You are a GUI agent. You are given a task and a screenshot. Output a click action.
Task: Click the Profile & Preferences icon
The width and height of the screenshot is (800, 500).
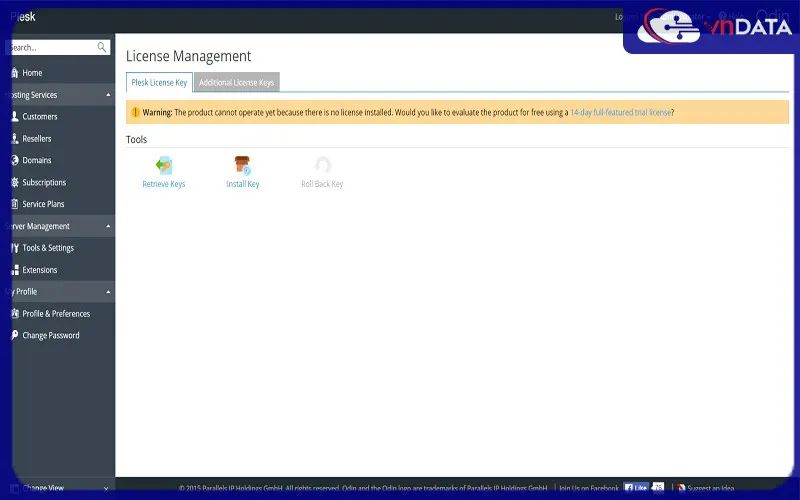(15, 314)
